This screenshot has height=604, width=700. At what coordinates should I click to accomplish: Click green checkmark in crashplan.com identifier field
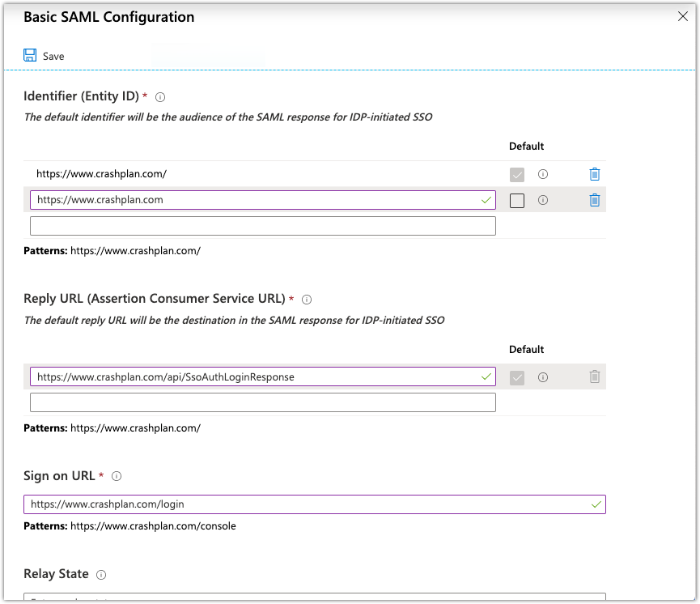486,200
